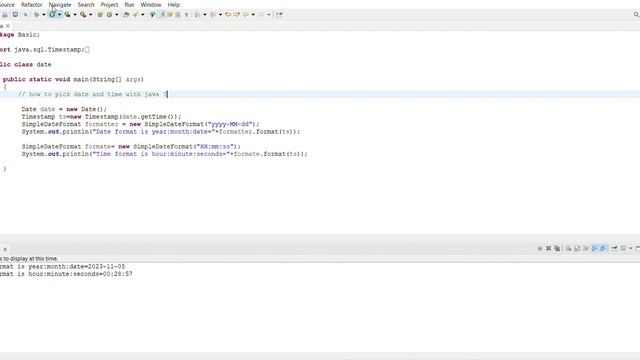
Task: Pin the Console view icon
Action: pyautogui.click(x=614, y=248)
